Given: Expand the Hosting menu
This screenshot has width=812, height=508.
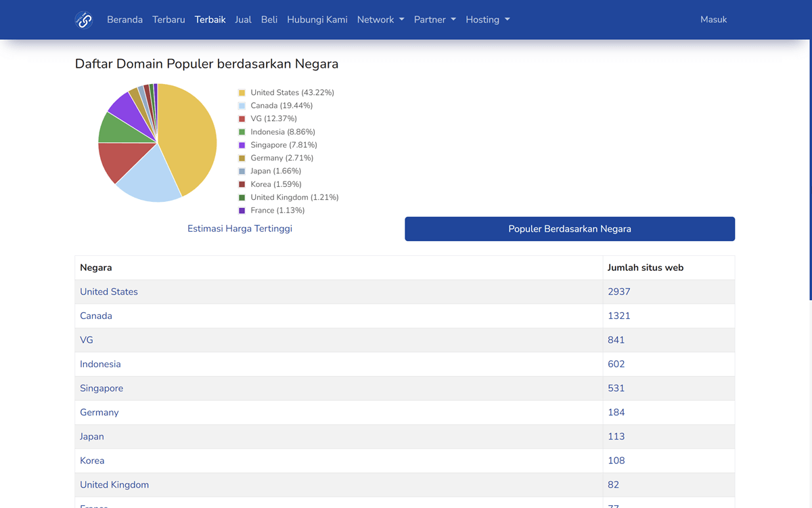Looking at the screenshot, I should (x=488, y=20).
